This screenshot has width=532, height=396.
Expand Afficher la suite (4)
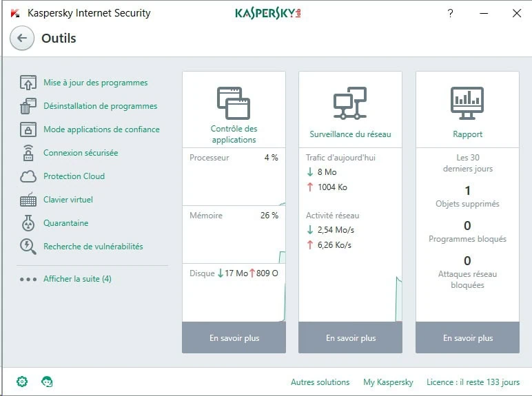click(x=76, y=279)
